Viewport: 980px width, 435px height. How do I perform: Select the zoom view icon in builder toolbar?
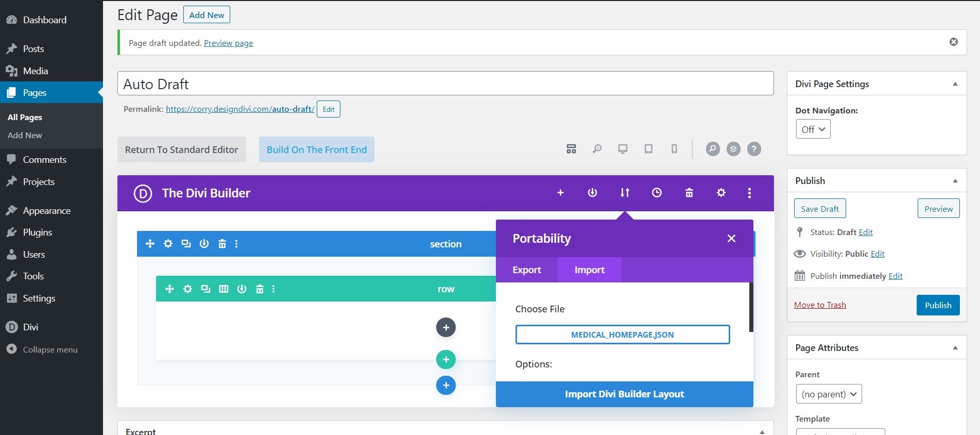(597, 149)
